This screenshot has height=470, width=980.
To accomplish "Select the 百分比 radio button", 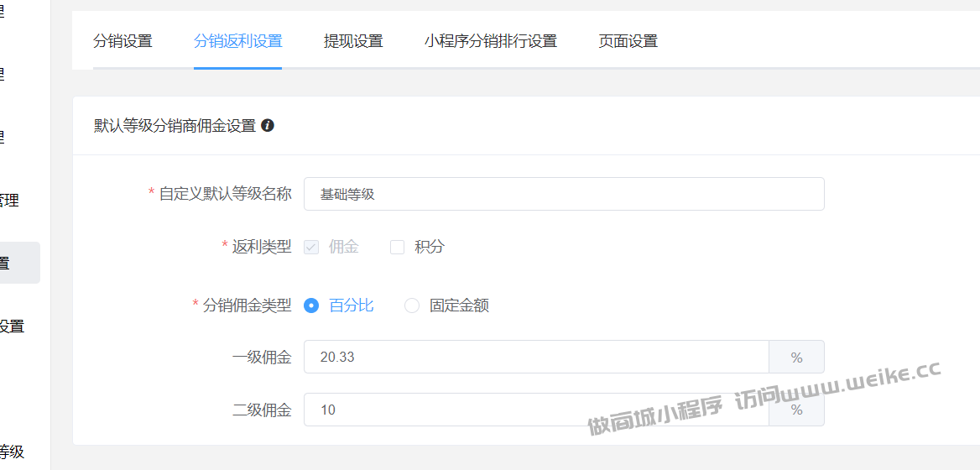I will [311, 305].
